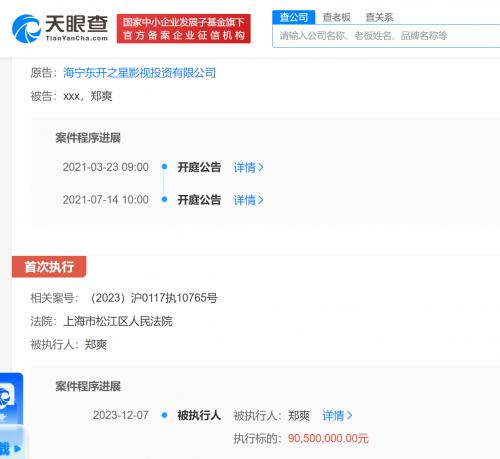Open the floating blue app icon at left edge
Viewport: 500px width, 459px height.
(x=11, y=398)
